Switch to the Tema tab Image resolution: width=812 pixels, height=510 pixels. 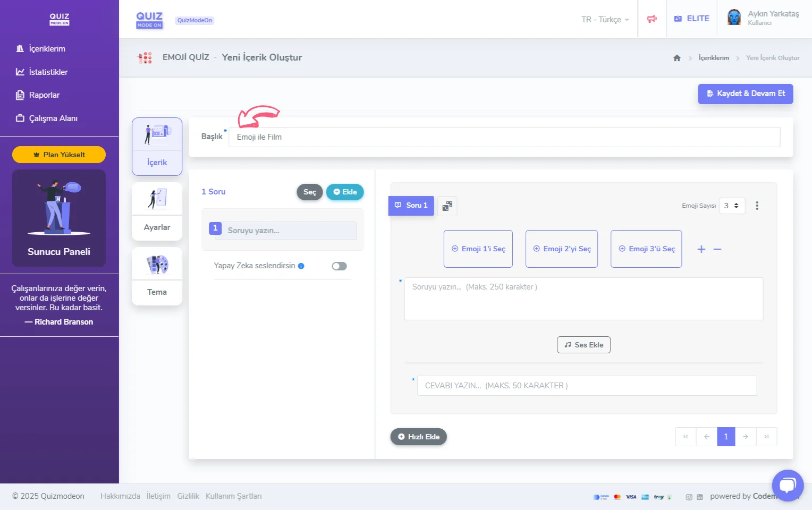[157, 276]
